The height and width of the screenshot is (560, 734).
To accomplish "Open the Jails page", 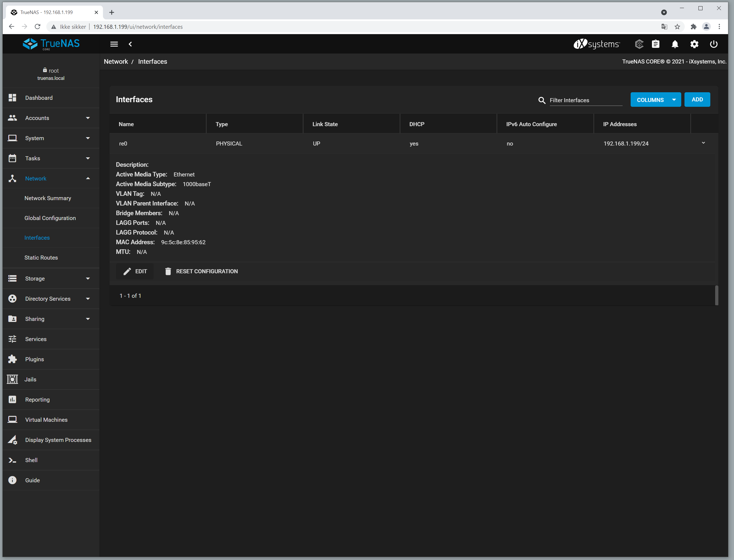I will [x=30, y=379].
